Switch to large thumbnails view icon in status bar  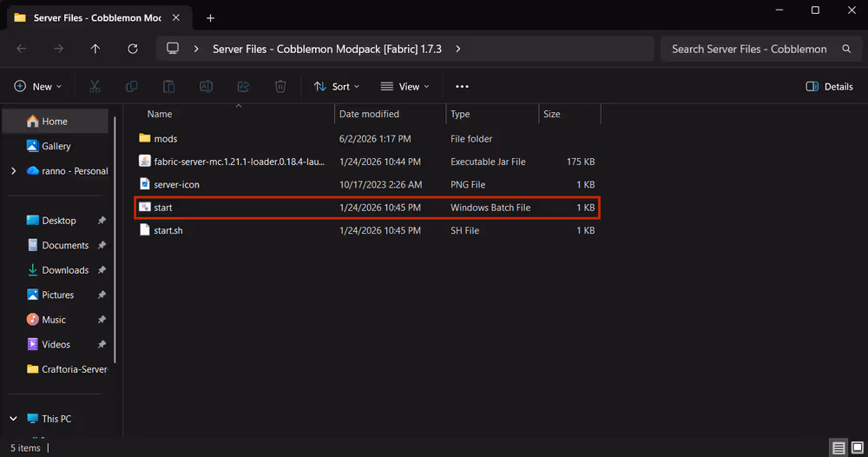coord(858,447)
